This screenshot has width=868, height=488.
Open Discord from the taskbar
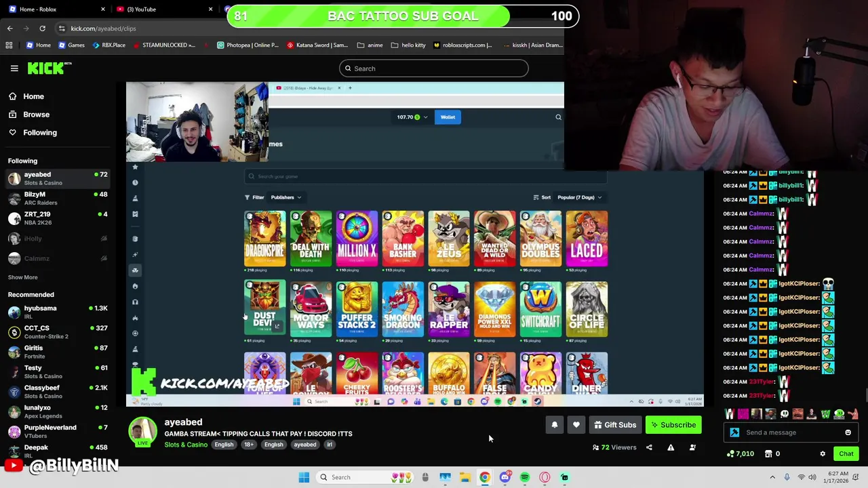(x=505, y=477)
